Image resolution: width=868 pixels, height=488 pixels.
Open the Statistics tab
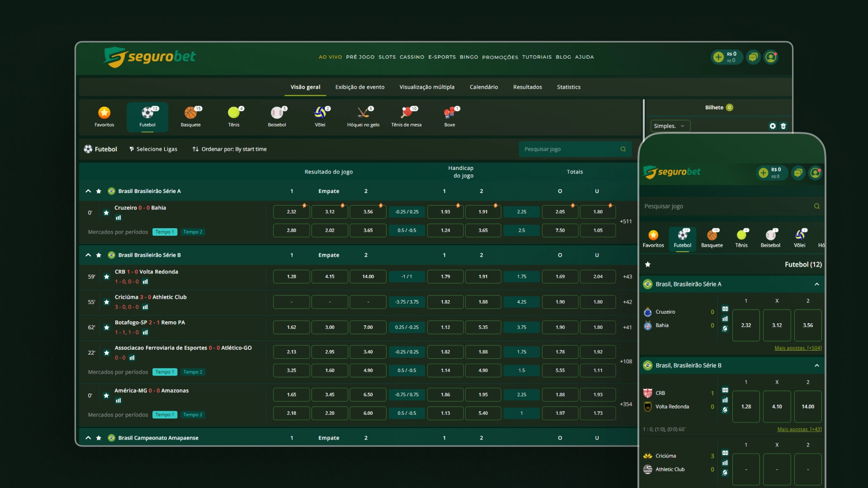[x=569, y=87]
